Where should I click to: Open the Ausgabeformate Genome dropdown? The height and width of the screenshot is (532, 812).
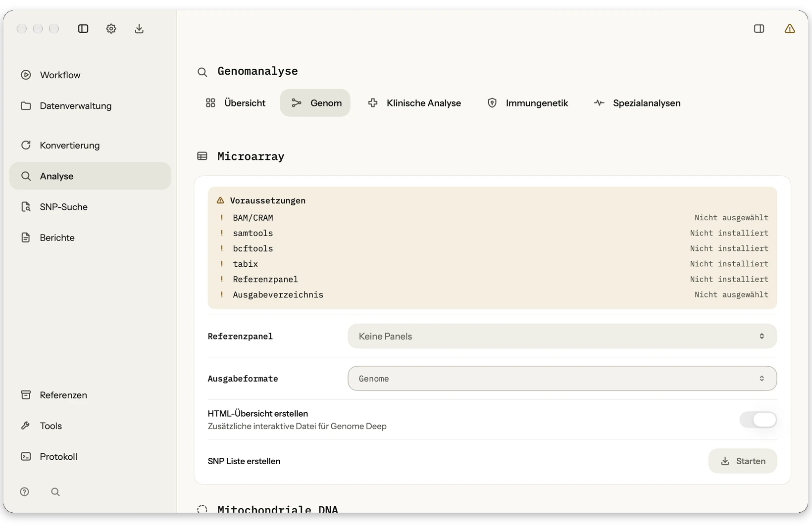pos(562,379)
